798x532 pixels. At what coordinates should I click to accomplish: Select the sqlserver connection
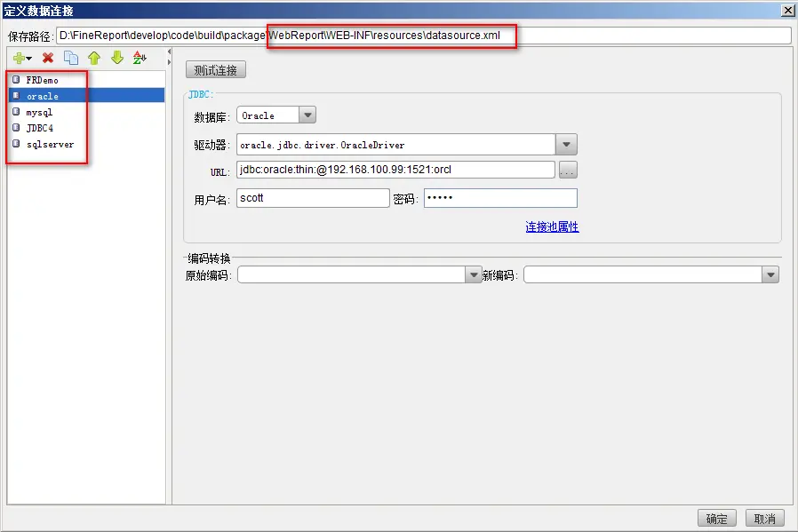point(86,144)
